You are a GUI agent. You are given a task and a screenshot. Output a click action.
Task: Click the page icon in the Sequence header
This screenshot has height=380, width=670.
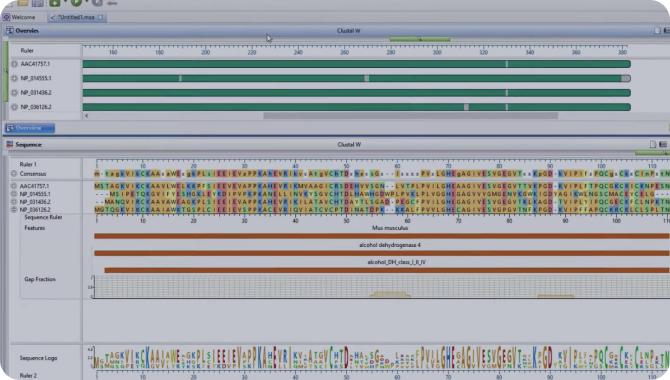pyautogui.click(x=653, y=144)
